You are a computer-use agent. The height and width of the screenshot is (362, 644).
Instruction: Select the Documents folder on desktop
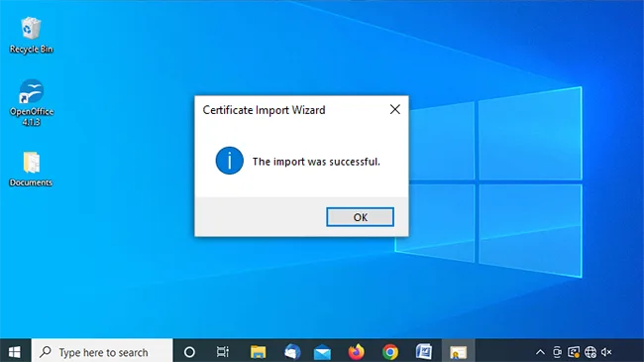point(31,169)
